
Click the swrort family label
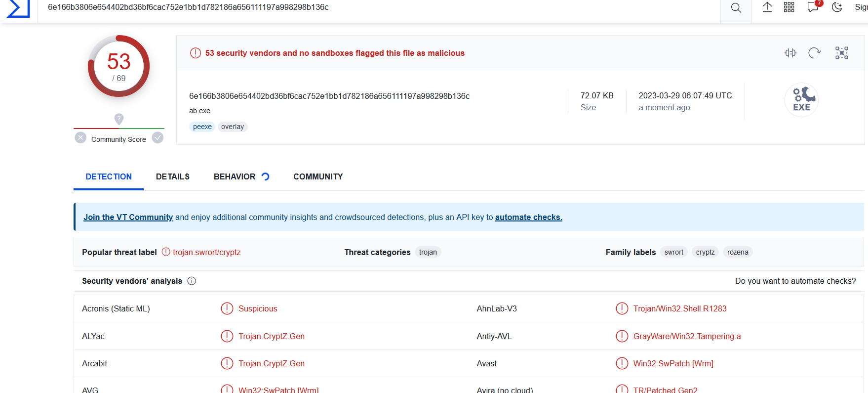(674, 252)
